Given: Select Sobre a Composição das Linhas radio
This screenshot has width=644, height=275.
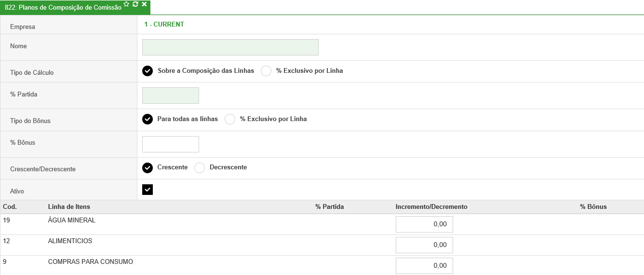Looking at the screenshot, I should (x=148, y=71).
